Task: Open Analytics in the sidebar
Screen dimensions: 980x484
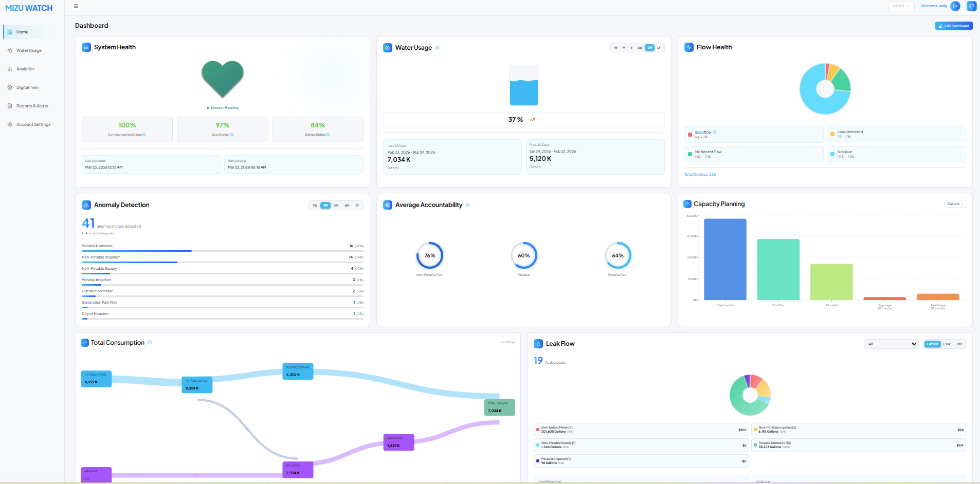Action: (31, 69)
